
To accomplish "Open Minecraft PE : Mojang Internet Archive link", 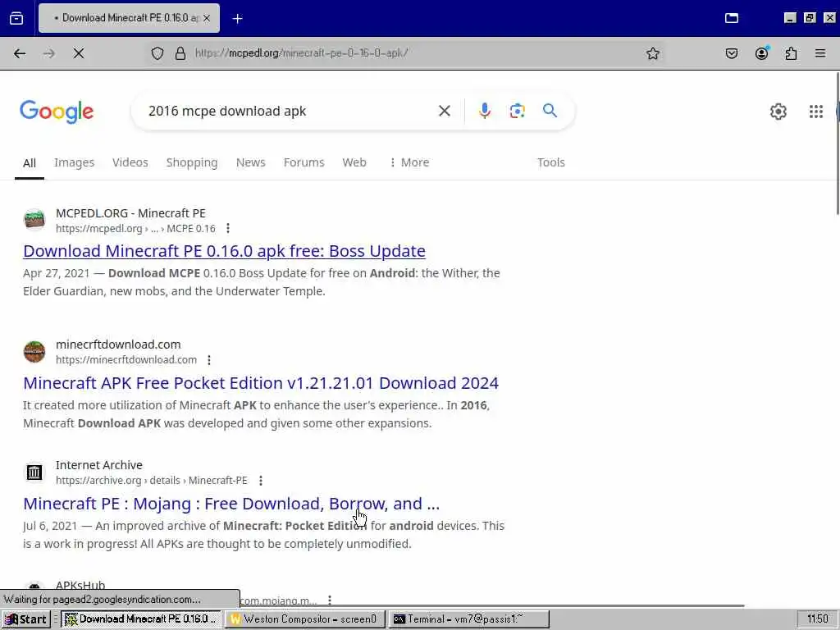I will (x=231, y=504).
